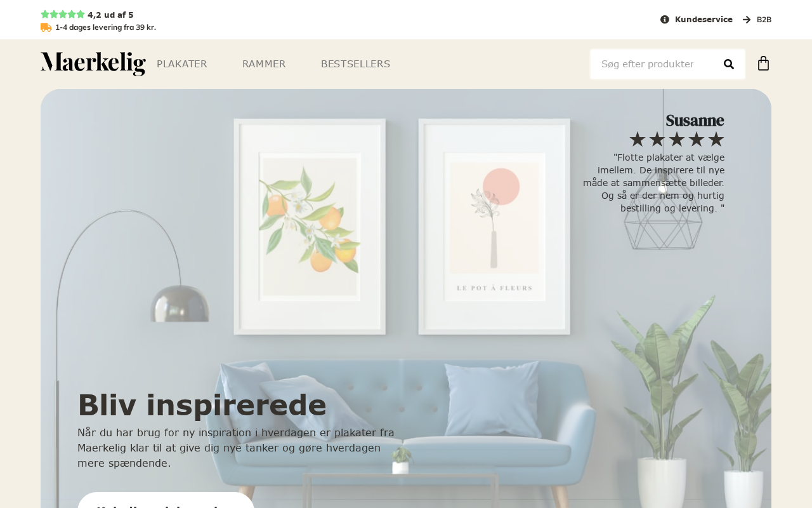Go to the B2B page
812x508 pixels.
point(764,20)
